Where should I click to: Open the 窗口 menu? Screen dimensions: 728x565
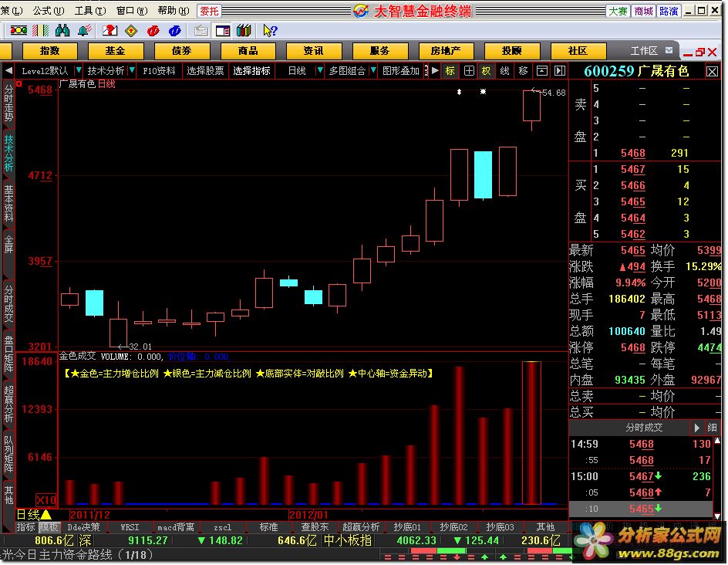[132, 11]
